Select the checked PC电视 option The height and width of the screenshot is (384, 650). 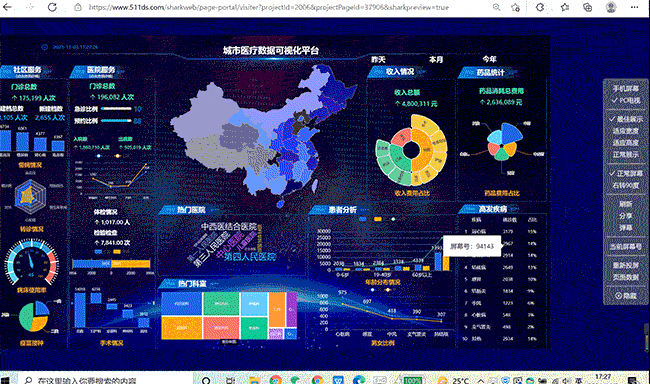pos(626,100)
